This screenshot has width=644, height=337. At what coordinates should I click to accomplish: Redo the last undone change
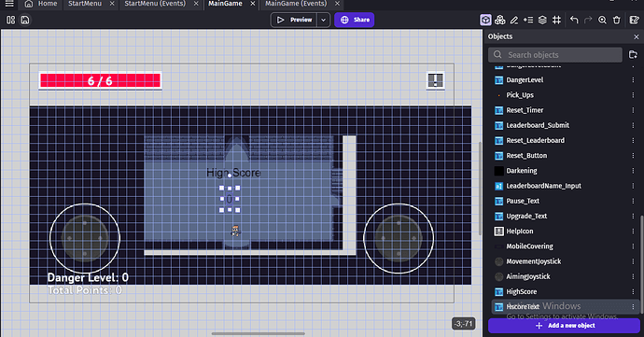coord(588,20)
